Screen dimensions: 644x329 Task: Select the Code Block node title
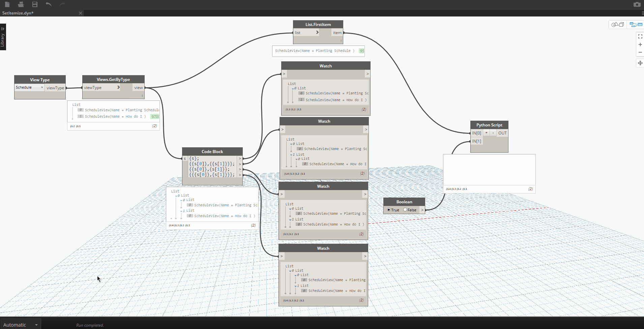click(212, 151)
